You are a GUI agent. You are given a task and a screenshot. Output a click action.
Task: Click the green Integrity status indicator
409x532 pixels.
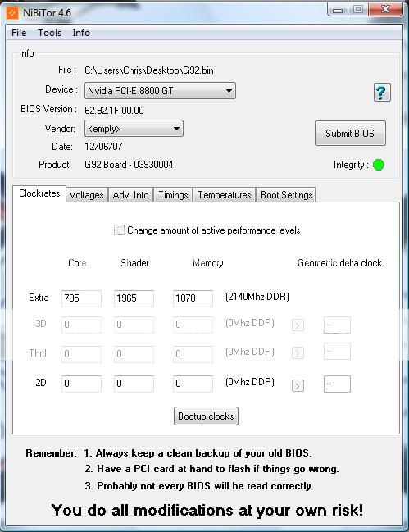pos(379,165)
